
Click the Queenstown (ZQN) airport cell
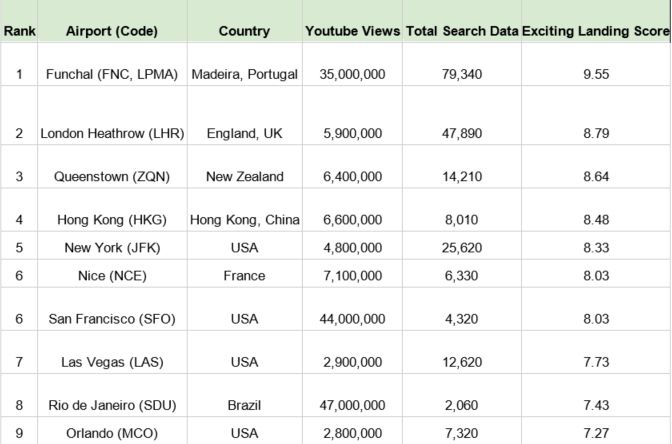click(110, 177)
